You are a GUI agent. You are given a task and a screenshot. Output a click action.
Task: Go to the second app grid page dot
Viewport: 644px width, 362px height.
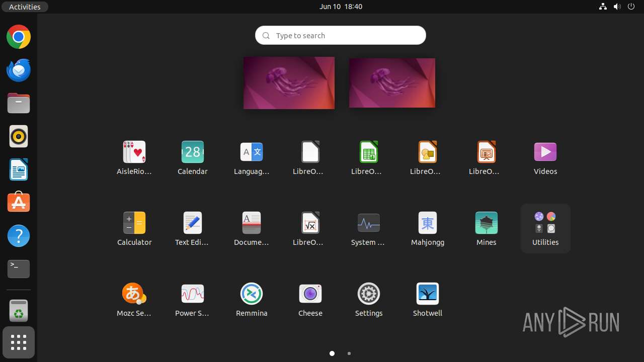click(x=349, y=353)
